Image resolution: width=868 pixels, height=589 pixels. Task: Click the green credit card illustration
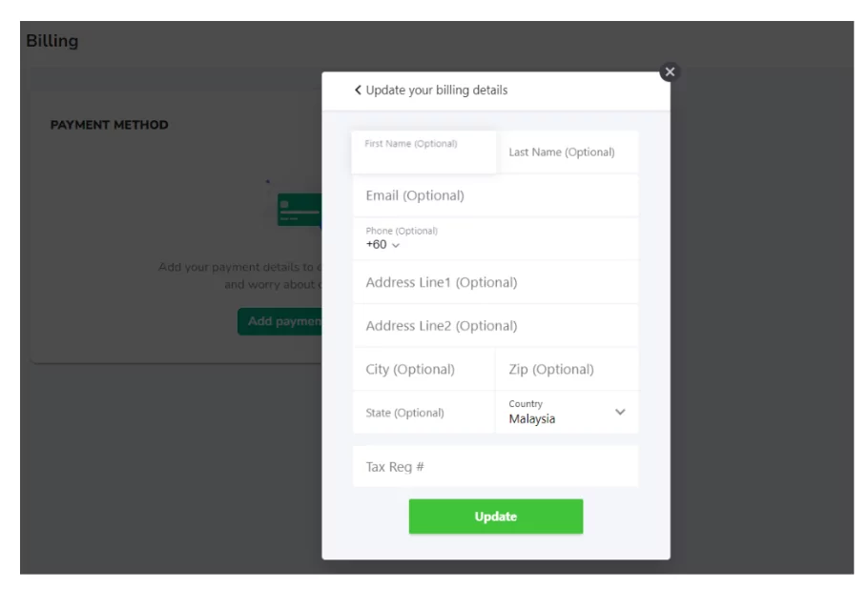[300, 210]
